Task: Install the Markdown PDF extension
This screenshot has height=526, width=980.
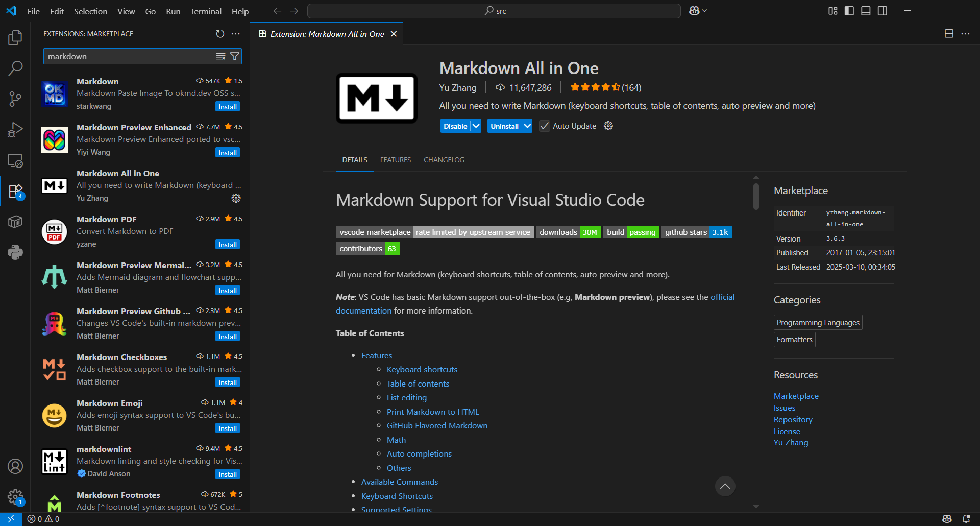Action: point(228,245)
